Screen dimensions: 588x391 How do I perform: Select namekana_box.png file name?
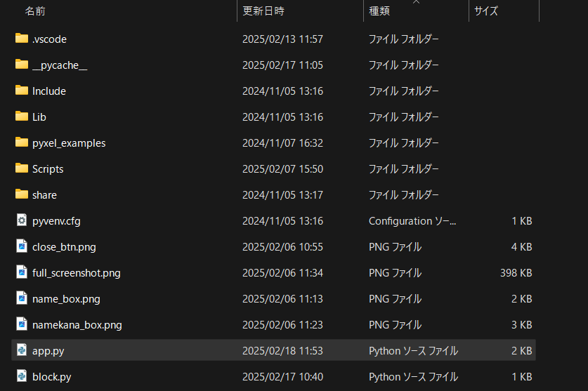[x=77, y=325]
